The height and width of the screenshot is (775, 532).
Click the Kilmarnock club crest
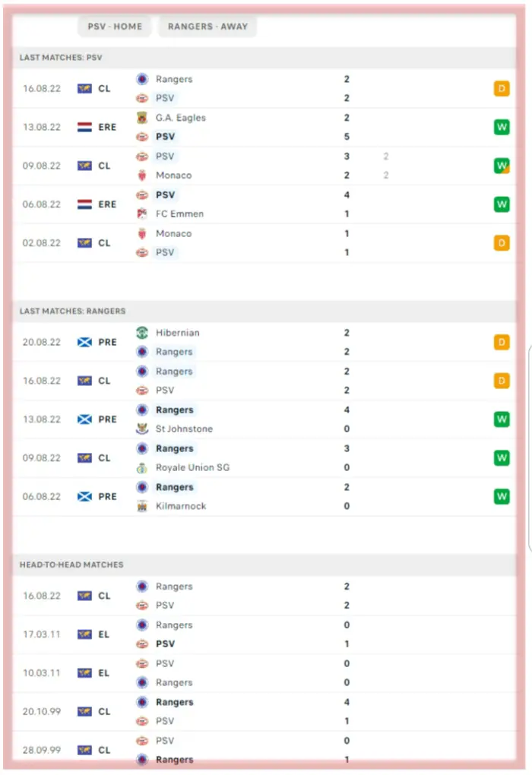(x=141, y=506)
